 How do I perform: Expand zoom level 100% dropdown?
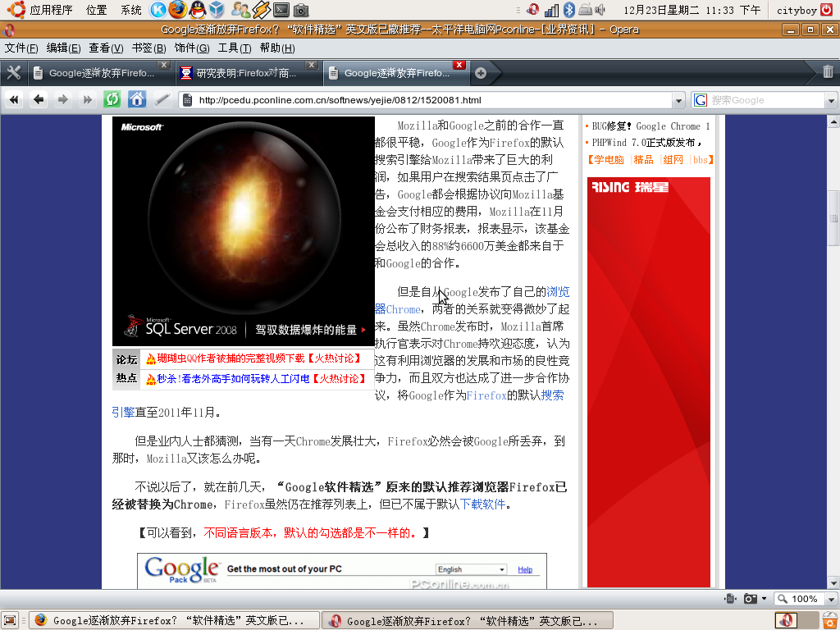tap(832, 599)
